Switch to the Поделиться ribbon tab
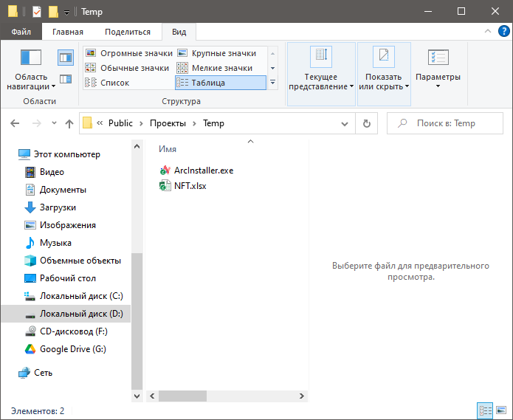This screenshot has width=513, height=420. coord(128,32)
